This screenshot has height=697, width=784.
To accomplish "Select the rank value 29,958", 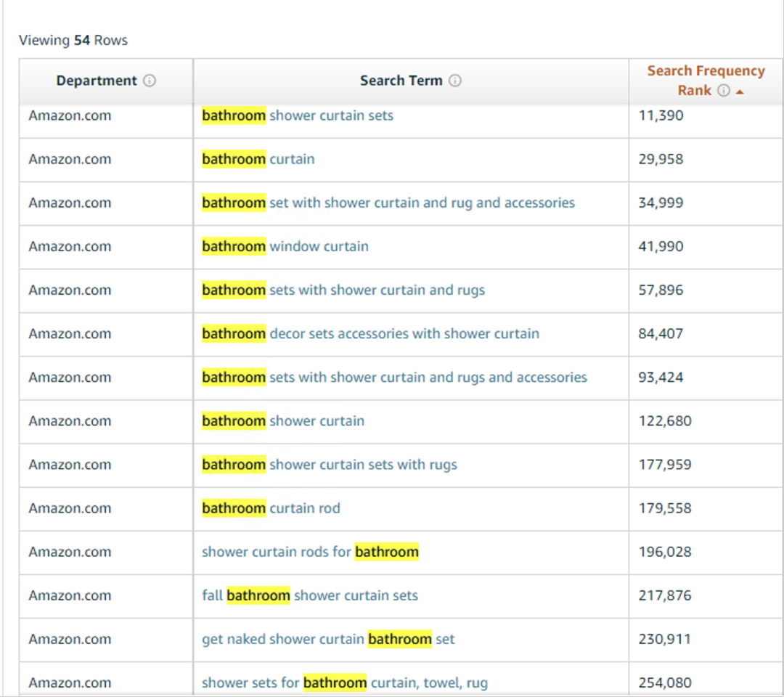I will [661, 159].
